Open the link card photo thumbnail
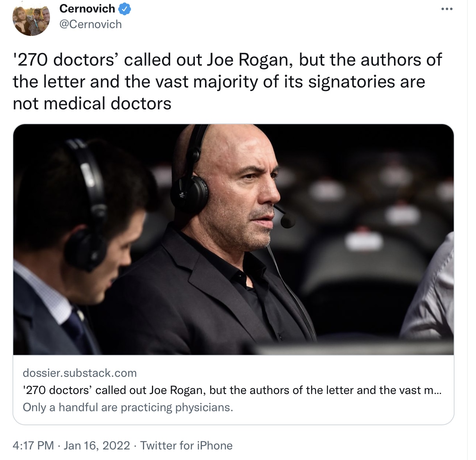The height and width of the screenshot is (460, 476). (x=234, y=239)
